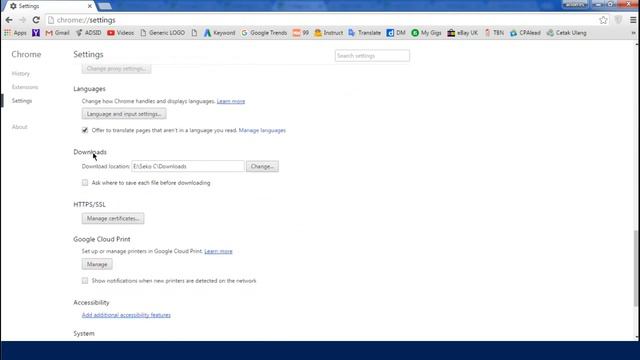Open the ADSID bookmark
640x360 pixels.
(88, 33)
